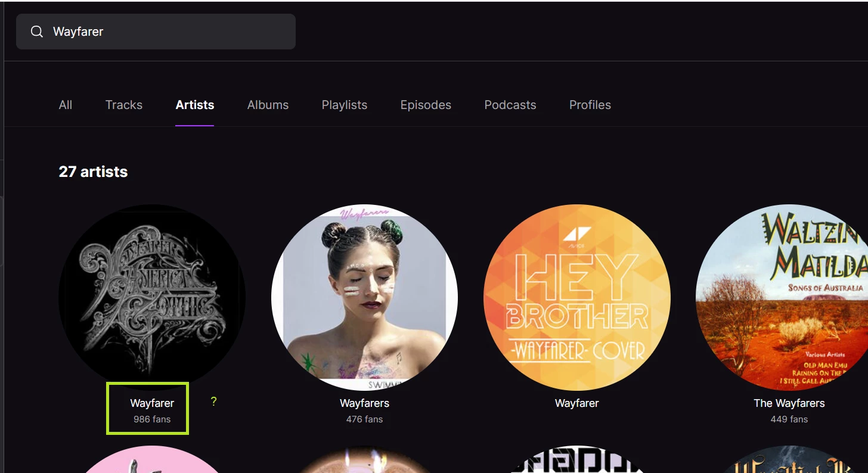Open the Wayfarer artist name above 986 fans
This screenshot has height=473, width=868.
(x=152, y=403)
